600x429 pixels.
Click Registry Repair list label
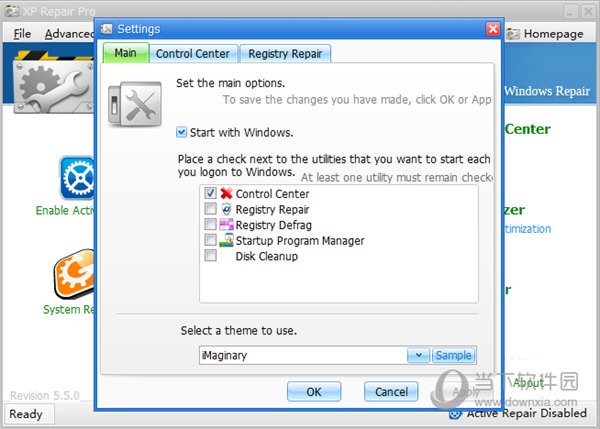coord(272,209)
